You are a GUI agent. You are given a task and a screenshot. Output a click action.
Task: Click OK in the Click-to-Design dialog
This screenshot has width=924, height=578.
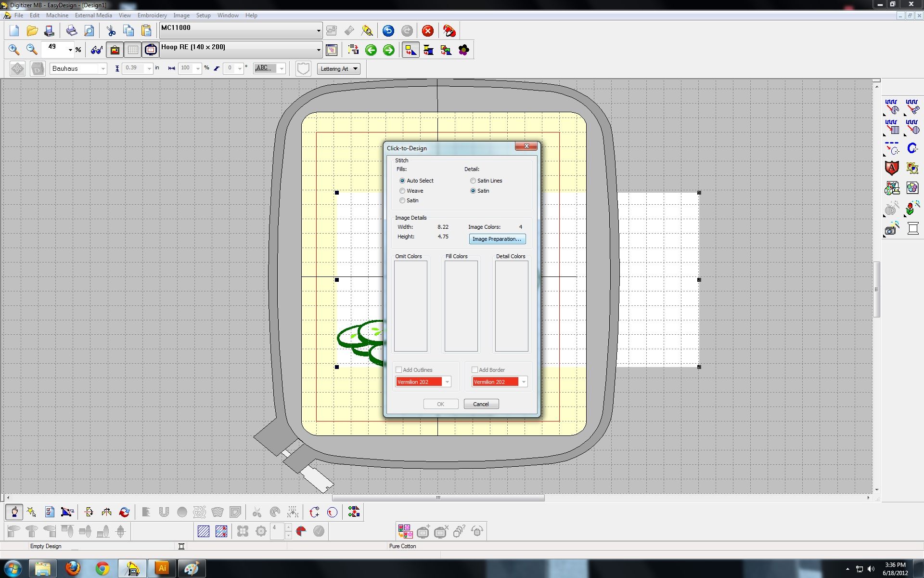pyautogui.click(x=439, y=404)
